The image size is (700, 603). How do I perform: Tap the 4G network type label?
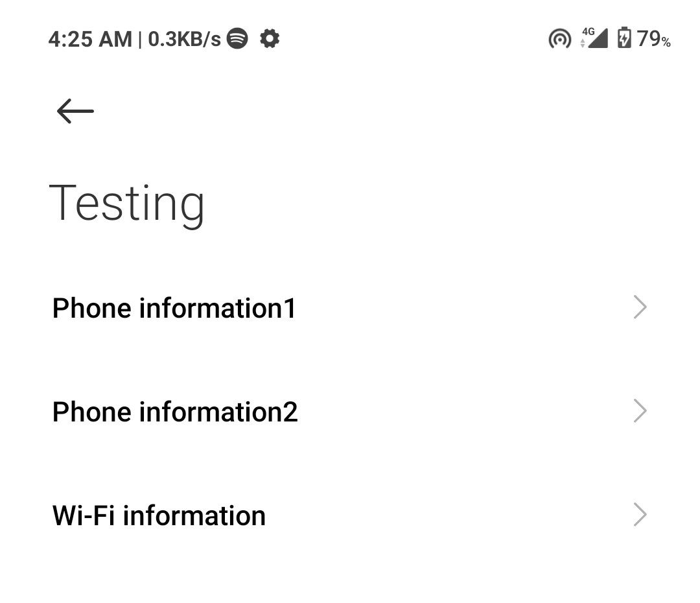click(x=589, y=31)
